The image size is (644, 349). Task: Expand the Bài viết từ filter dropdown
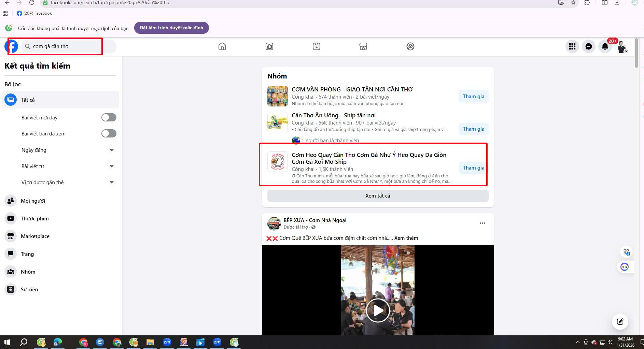tap(112, 166)
